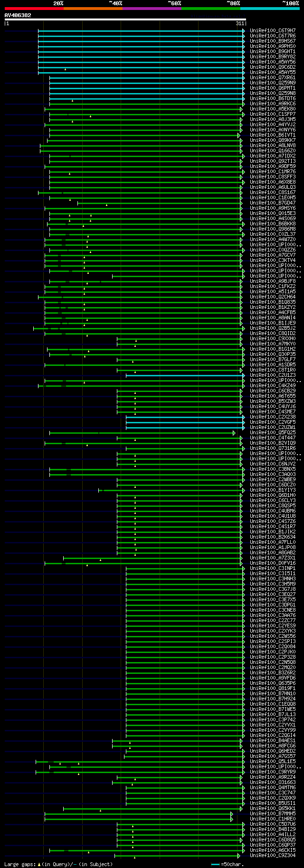The height and width of the screenshot is (868, 304).
Task: Select hit label UniRef100_C2X238
Action: click(x=273, y=417)
